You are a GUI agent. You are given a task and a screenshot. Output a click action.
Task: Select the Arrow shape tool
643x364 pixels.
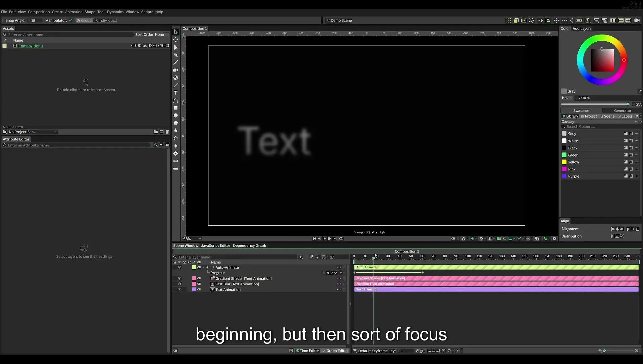176,161
